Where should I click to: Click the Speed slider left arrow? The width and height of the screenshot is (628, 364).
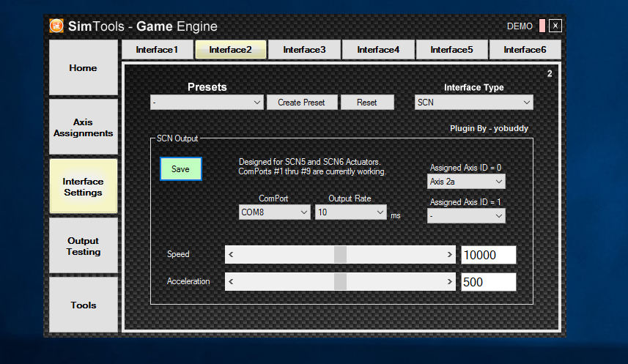pyautogui.click(x=231, y=255)
